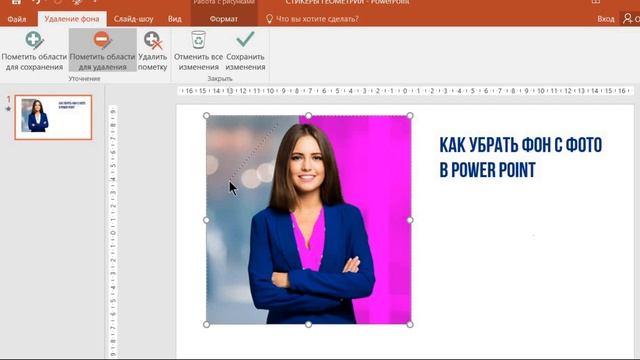640x360 pixels.
Task: Select Mark Areas to Keep tool (Пометить области для сохранения)
Action: point(34,51)
